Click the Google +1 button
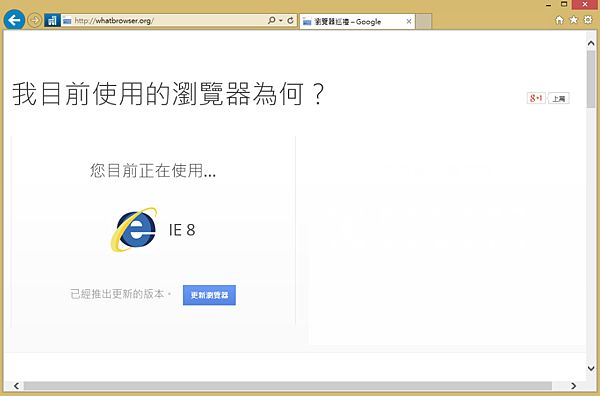The image size is (600, 396). (536, 98)
